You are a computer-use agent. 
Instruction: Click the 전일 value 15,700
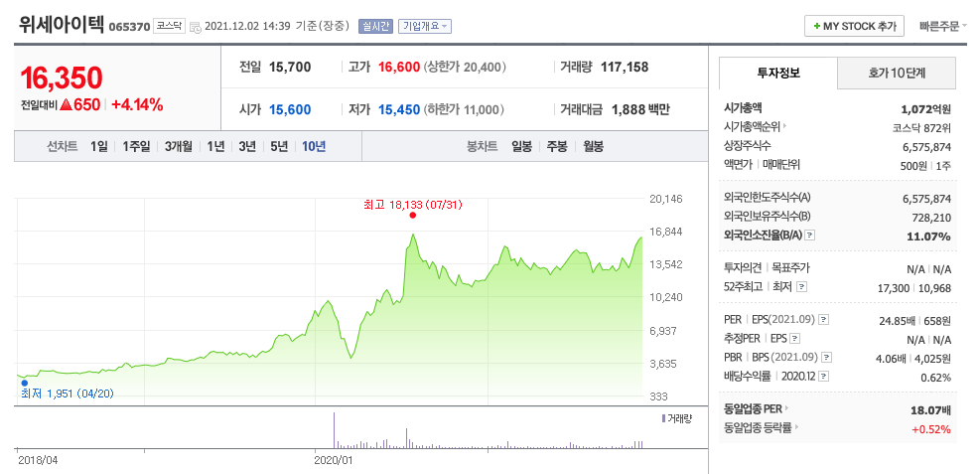tap(290, 67)
